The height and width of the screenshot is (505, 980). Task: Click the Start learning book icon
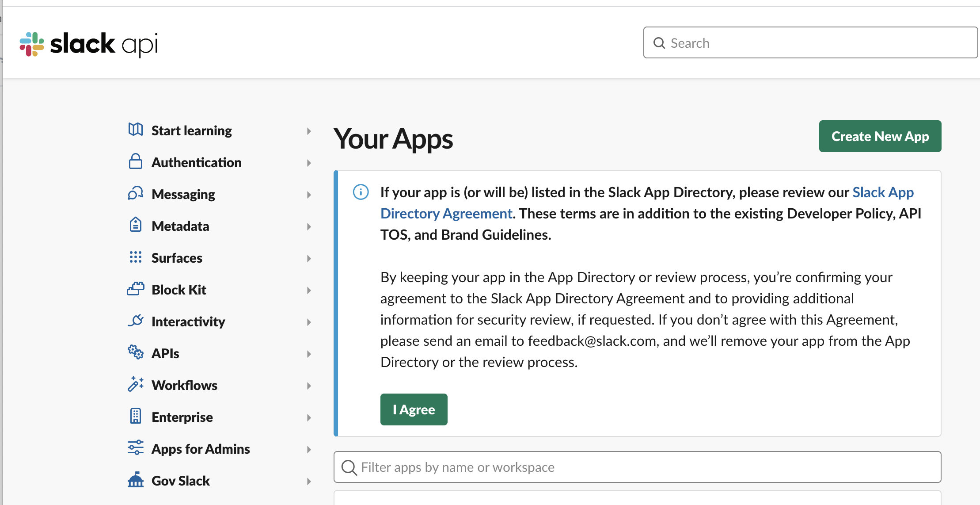136,130
